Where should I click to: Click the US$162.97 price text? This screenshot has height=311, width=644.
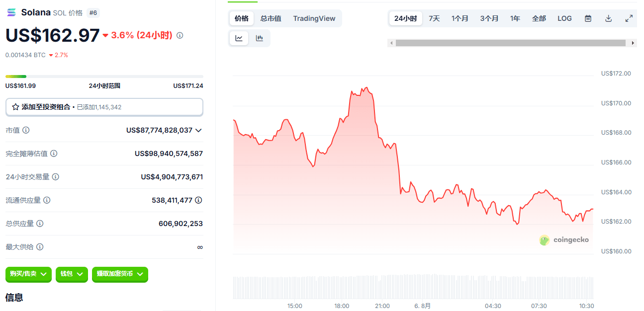pos(53,35)
